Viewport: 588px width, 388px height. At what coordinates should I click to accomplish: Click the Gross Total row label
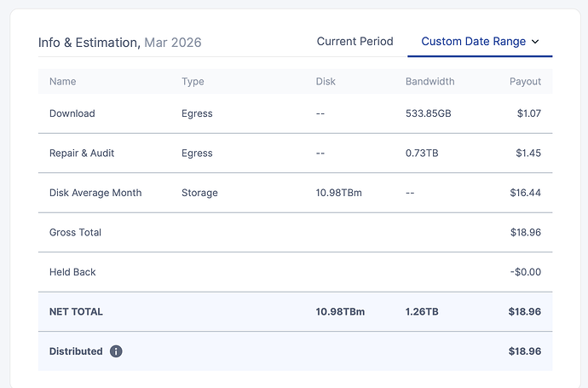coord(75,233)
